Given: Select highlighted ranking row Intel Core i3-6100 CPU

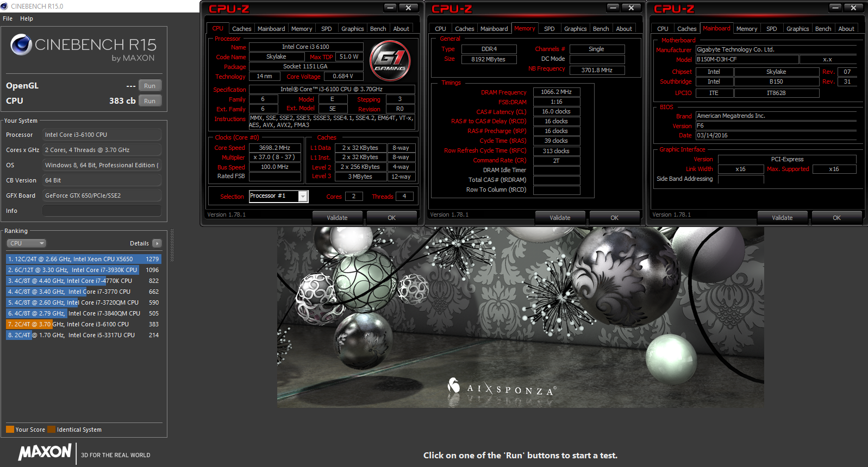Looking at the screenshot, I should [84, 324].
